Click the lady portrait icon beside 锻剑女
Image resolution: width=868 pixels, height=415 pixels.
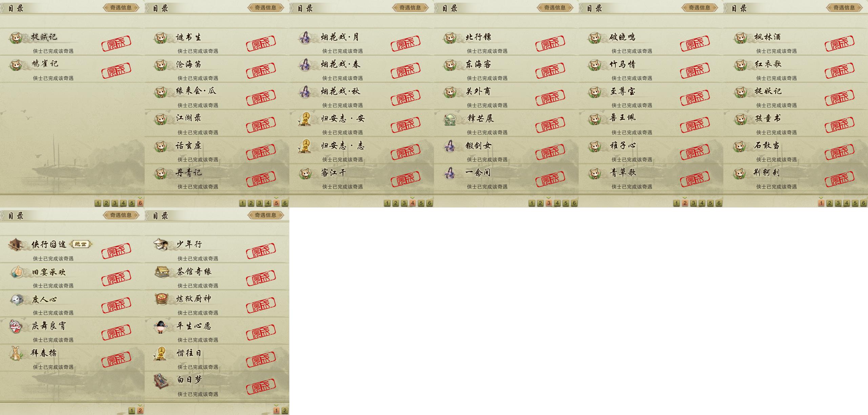point(450,146)
